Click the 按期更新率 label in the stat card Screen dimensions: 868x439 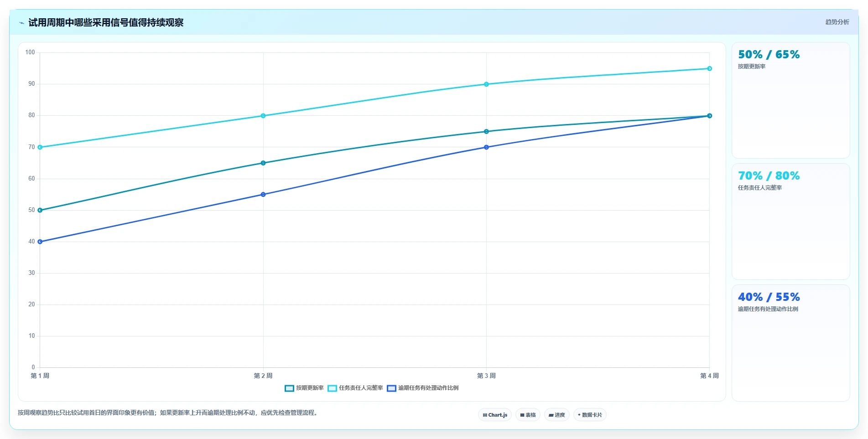click(752, 67)
